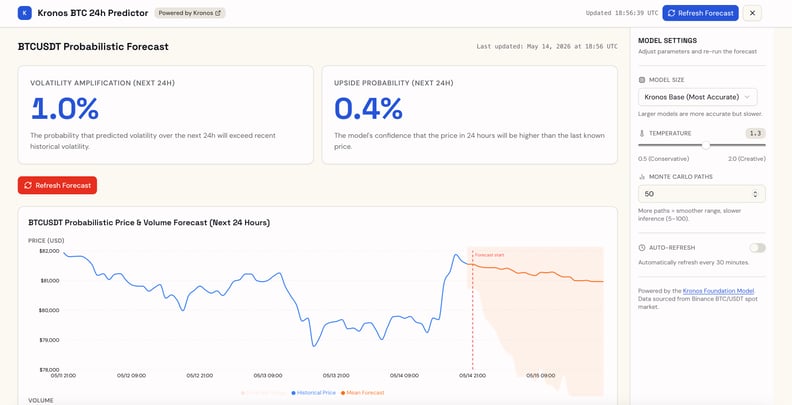Image resolution: width=792 pixels, height=405 pixels.
Task: Click the 'Kronos BTC 24h Predictor' title
Action: click(x=93, y=13)
